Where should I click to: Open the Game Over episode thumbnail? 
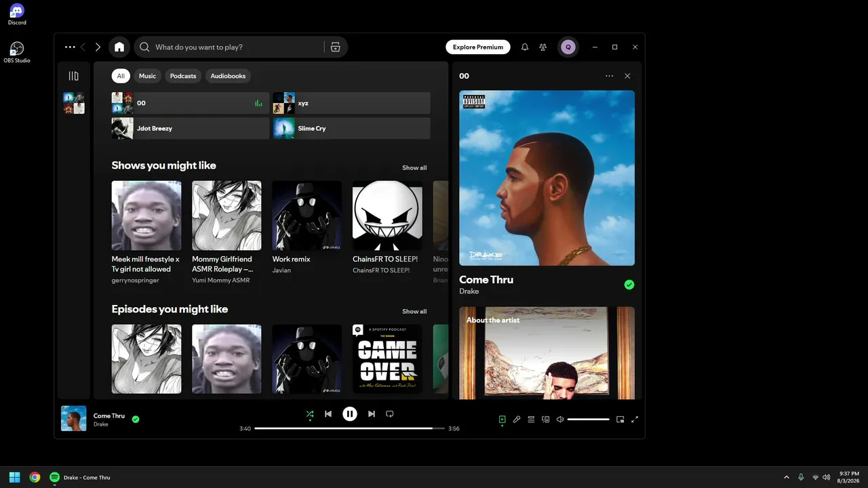(387, 359)
